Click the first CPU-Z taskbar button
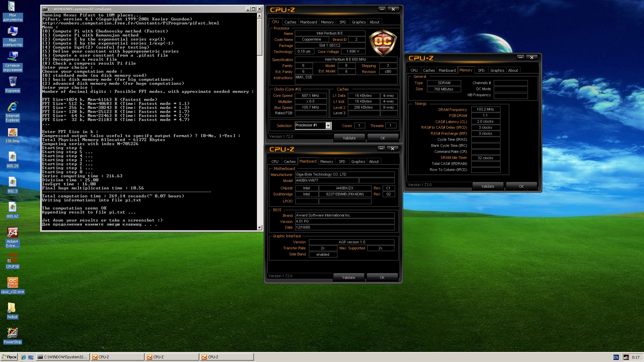 (117, 357)
